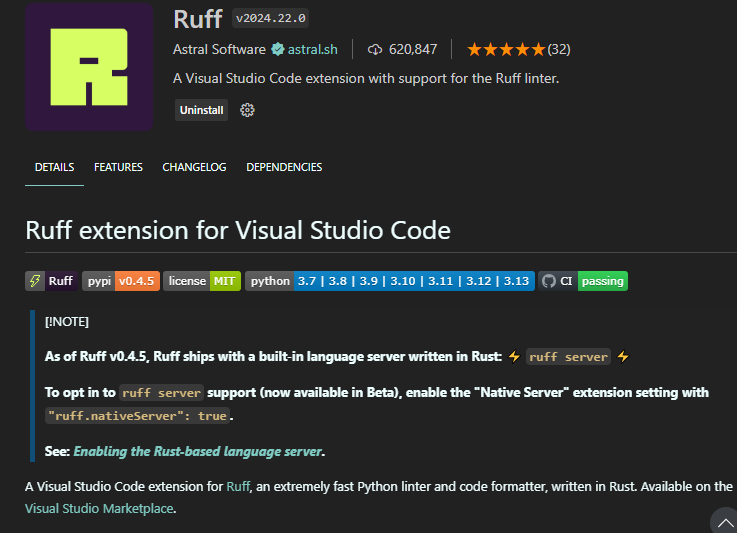Viewport: 737px width, 533px height.
Task: Click the [!NOTE] text
Action: [x=67, y=322]
